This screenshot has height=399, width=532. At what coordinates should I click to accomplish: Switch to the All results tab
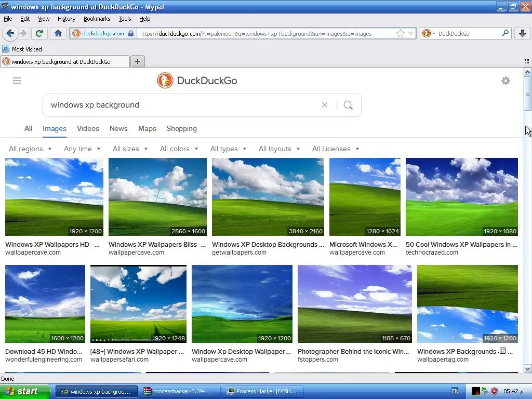[x=28, y=129]
